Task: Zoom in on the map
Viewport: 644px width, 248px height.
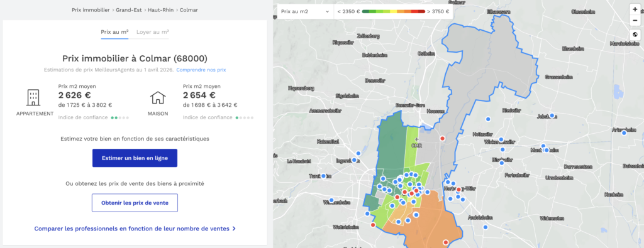Action: pyautogui.click(x=635, y=9)
